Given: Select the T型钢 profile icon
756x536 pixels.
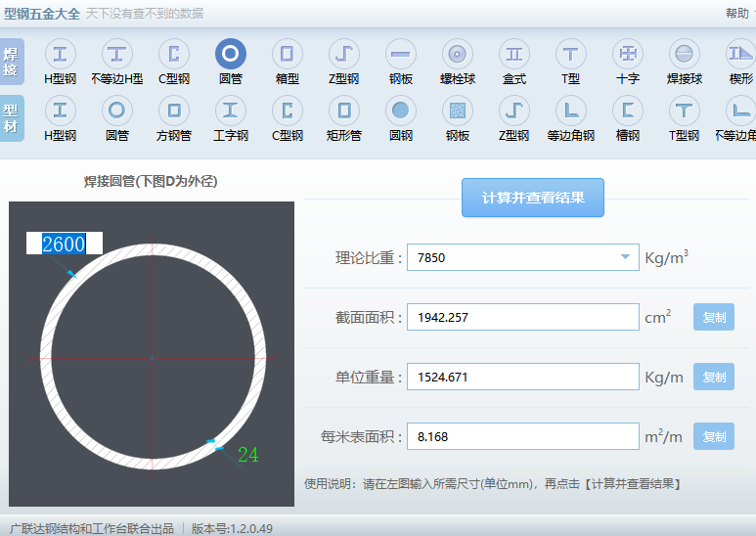Looking at the screenshot, I should click(x=685, y=111).
